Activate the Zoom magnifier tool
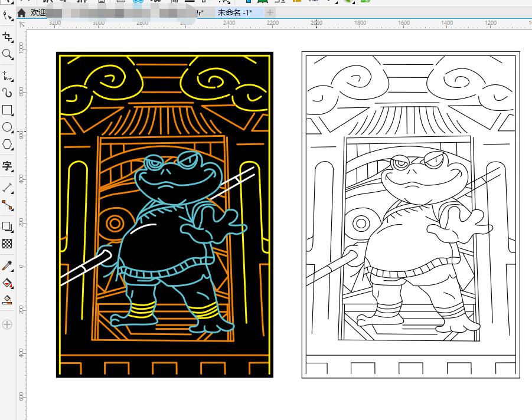 pyautogui.click(x=7, y=54)
